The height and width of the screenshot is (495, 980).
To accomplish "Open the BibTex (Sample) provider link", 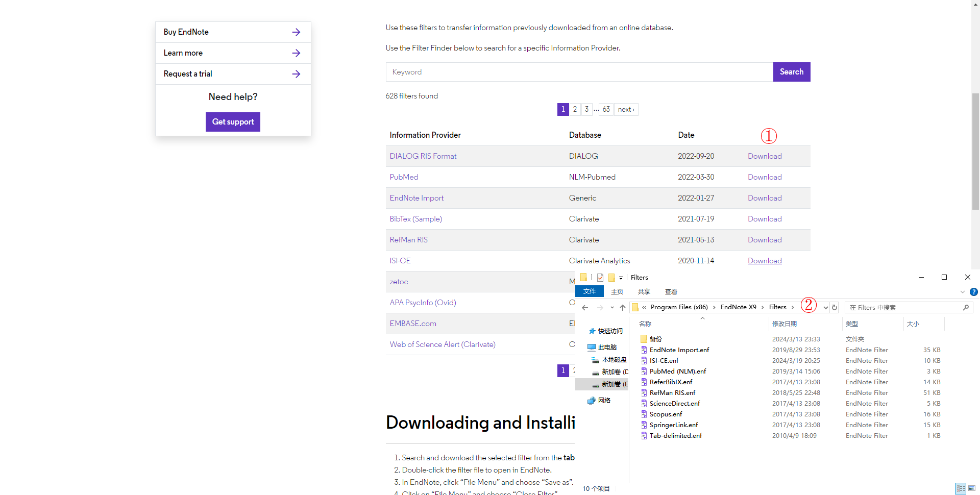I will pyautogui.click(x=416, y=219).
